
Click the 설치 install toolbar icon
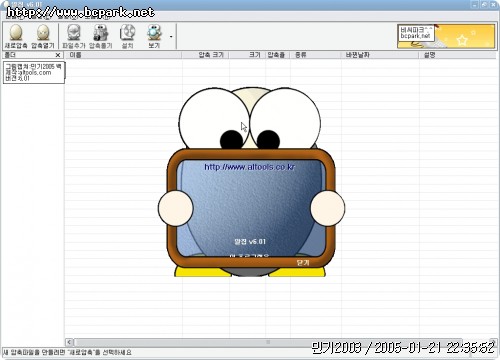tap(127, 36)
